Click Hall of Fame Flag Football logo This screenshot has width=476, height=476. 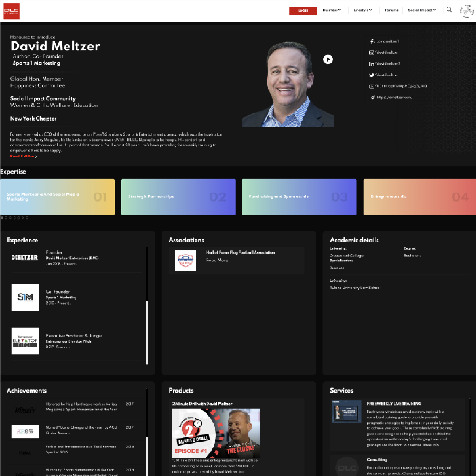point(186,261)
